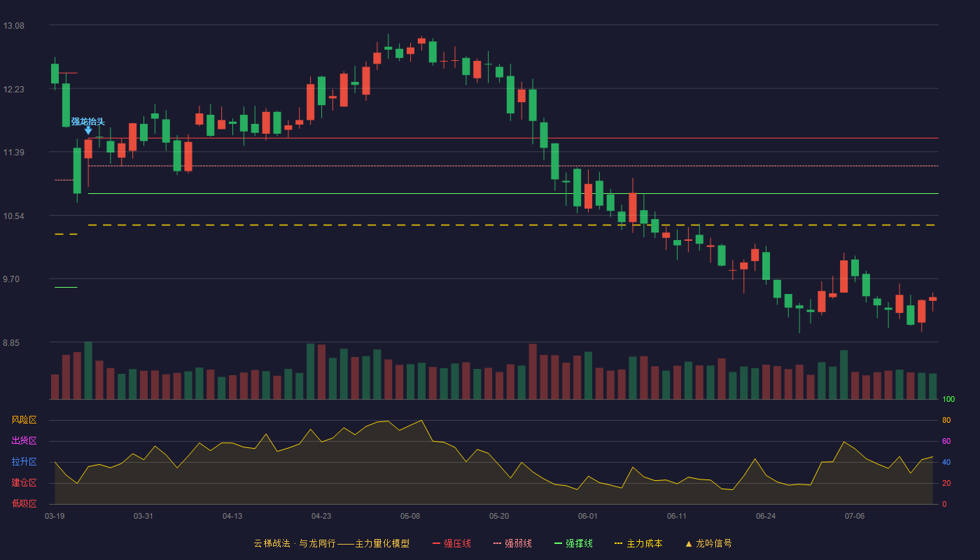Viewport: 980px width, 560px height.
Task: Toggle the 强压线 legend entry
Action: [x=451, y=543]
